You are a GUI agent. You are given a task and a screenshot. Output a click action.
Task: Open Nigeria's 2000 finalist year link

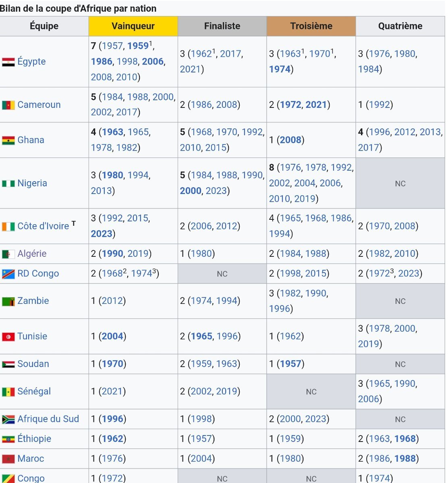click(191, 190)
